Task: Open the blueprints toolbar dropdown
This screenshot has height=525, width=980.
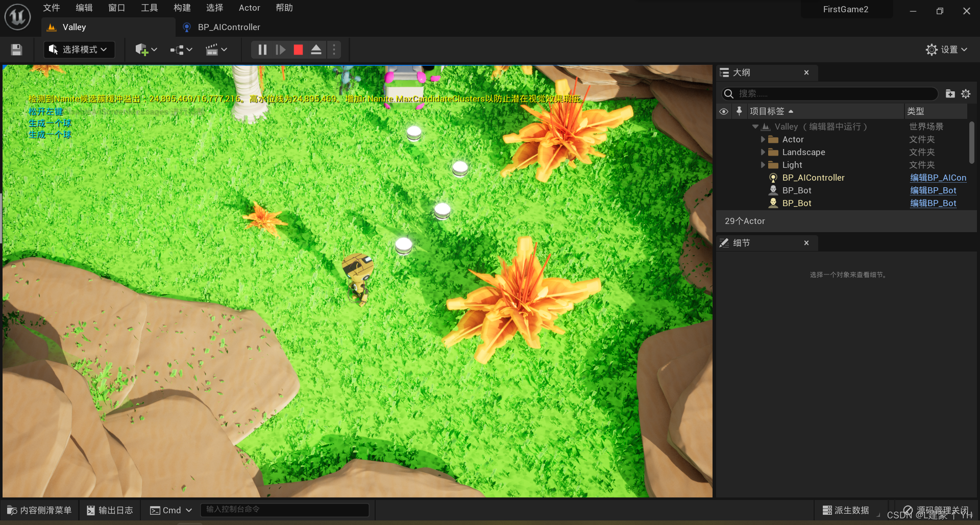Action: pos(181,49)
